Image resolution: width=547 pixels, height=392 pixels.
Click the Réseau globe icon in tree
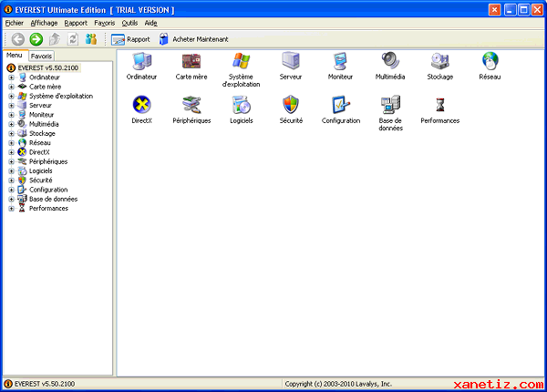click(x=22, y=142)
